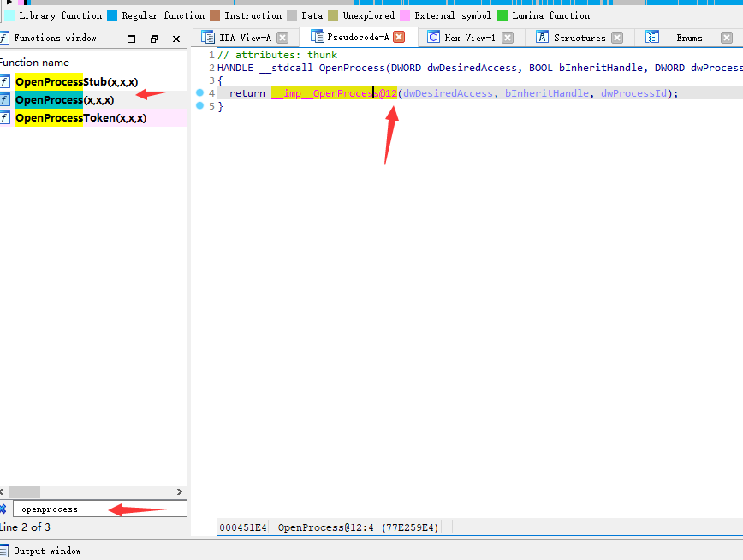Viewport: 743px width, 560px height.
Task: Click the attributes: thunk comment line
Action: 277,55
